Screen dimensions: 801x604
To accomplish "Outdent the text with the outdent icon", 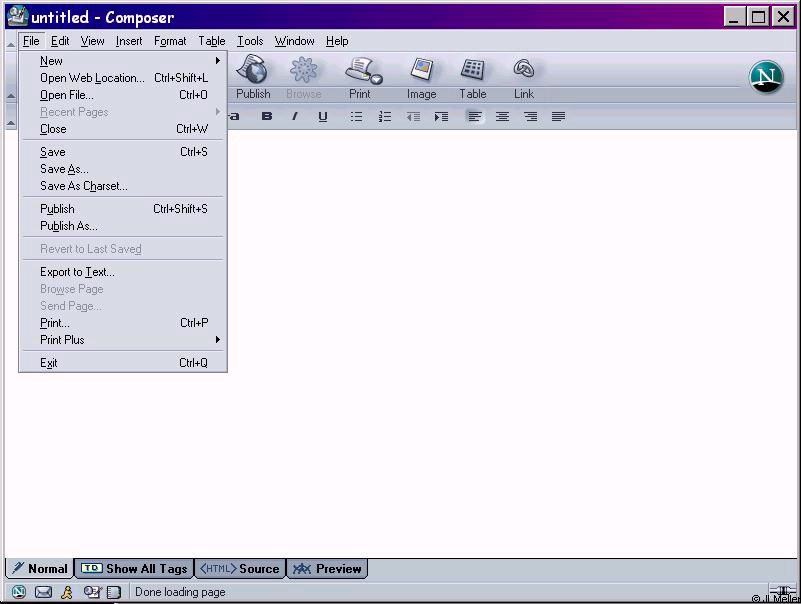I will coord(413,117).
